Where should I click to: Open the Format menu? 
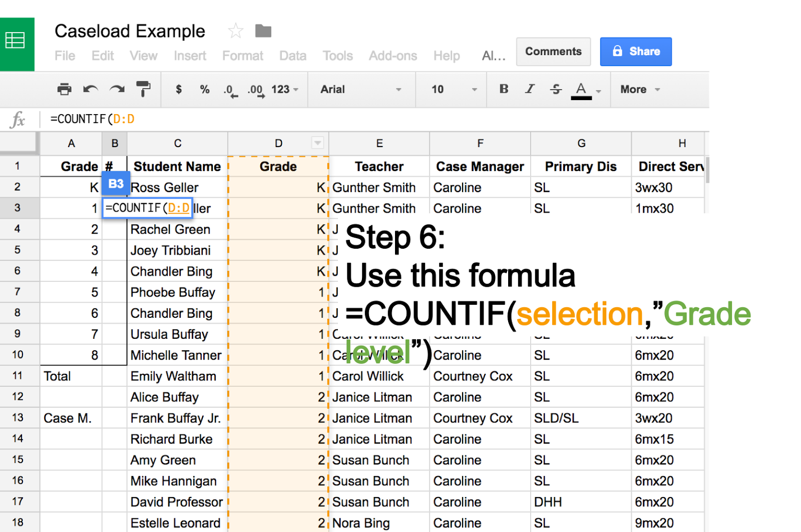[x=242, y=56]
